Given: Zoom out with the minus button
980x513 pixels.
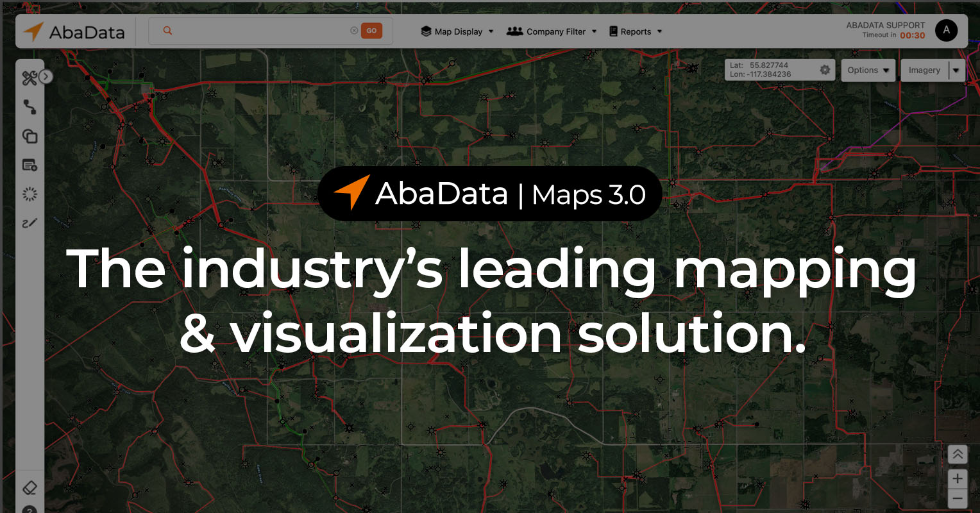Looking at the screenshot, I should 958,498.
